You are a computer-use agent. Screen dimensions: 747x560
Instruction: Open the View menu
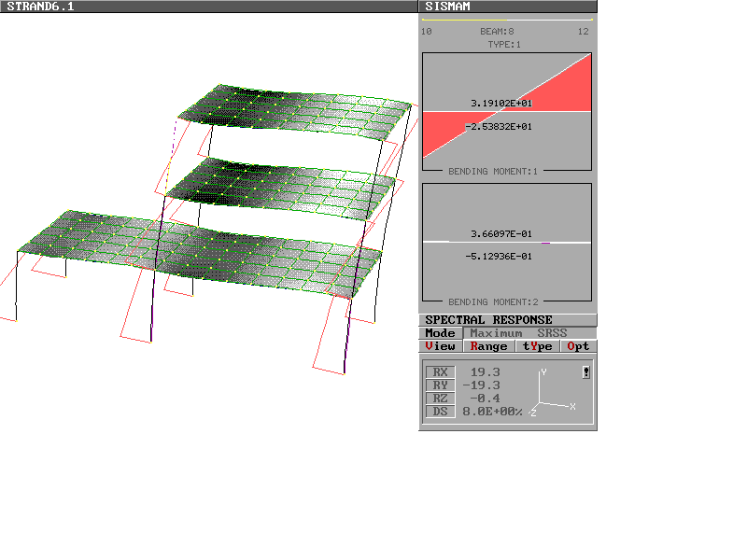coord(440,346)
